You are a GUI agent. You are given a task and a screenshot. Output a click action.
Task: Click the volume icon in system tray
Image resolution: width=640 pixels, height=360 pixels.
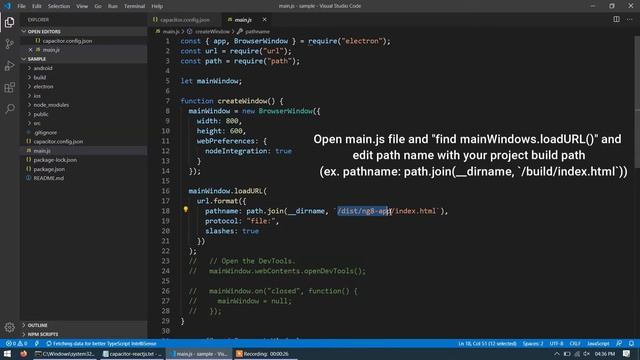pyautogui.click(x=587, y=354)
